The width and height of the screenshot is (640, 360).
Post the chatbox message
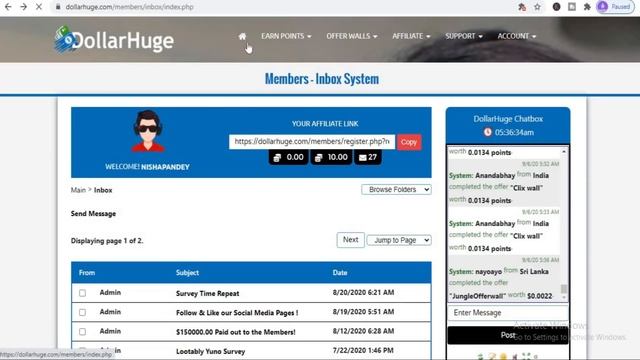pos(508,335)
